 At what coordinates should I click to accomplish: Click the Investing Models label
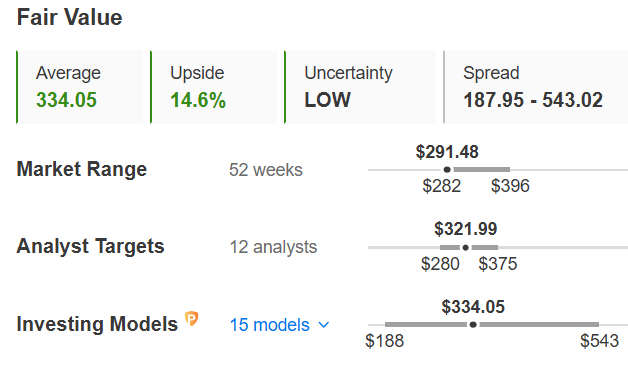click(x=97, y=324)
